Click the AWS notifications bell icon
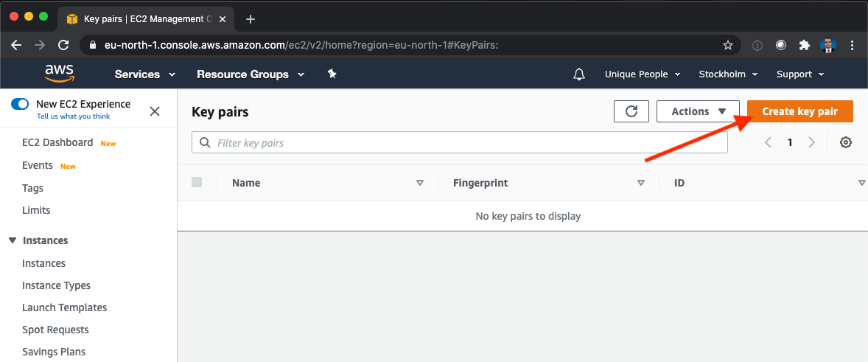The height and width of the screenshot is (362, 868). (x=579, y=74)
